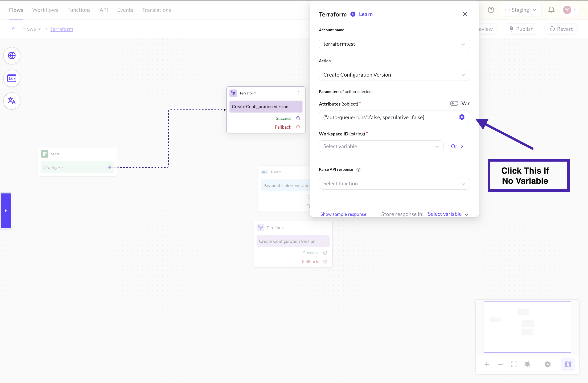
Task: Zoom in with the plus canvas control
Action: click(x=487, y=364)
